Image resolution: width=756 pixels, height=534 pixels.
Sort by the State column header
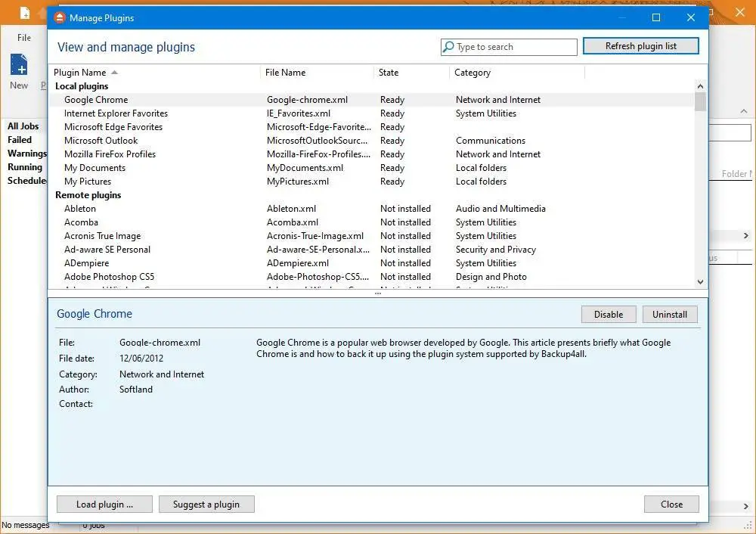[412, 73]
